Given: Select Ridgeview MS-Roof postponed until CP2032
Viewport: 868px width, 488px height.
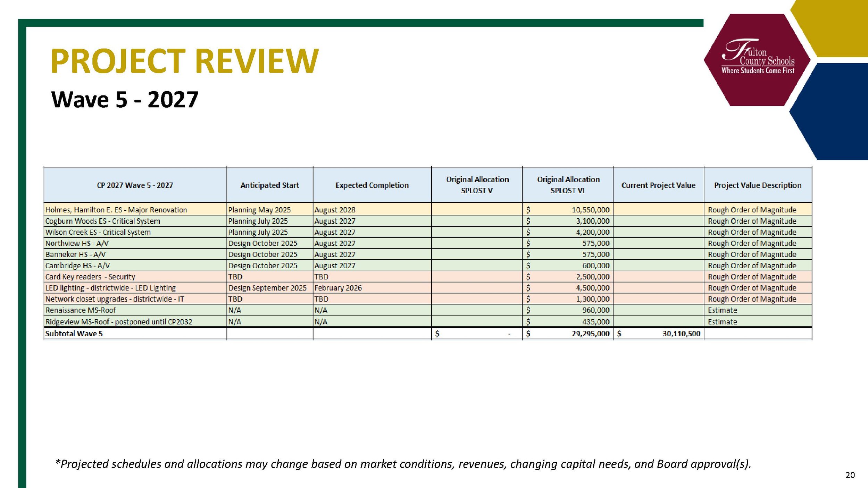Looking at the screenshot, I should [119, 322].
